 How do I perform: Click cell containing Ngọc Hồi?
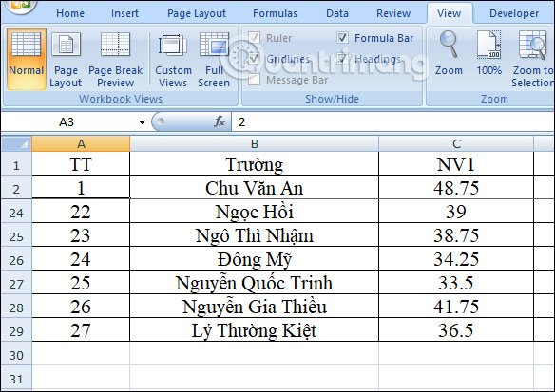pos(254,212)
